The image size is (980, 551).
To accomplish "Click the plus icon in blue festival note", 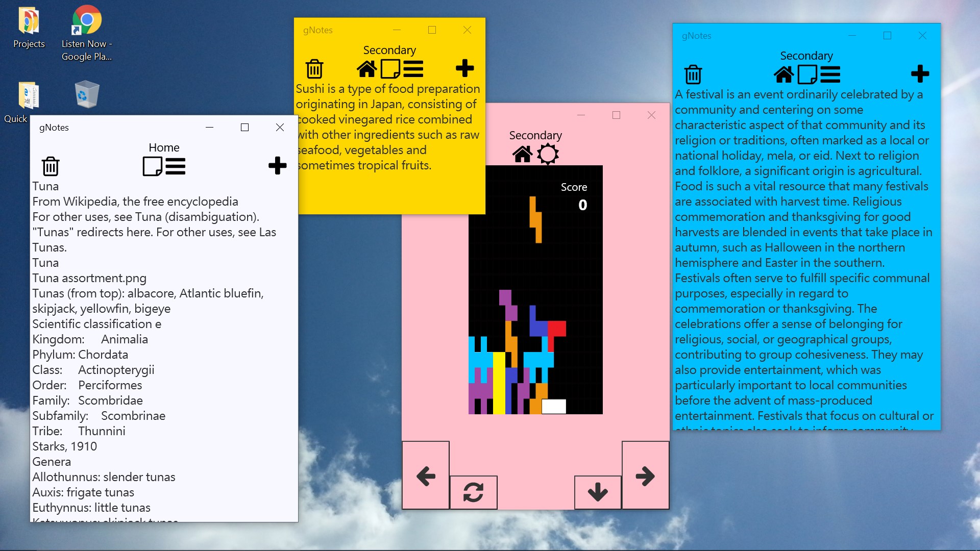I will pos(920,74).
